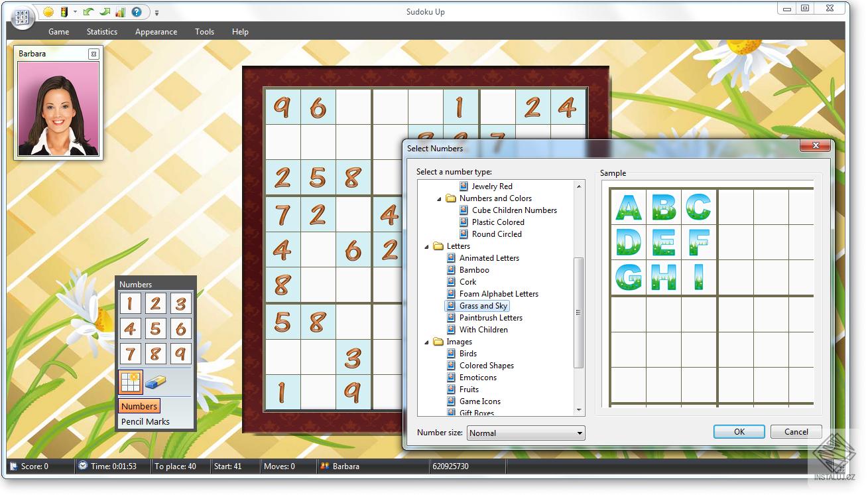868x495 pixels.
Task: Click the Redo arrow icon
Action: point(105,12)
